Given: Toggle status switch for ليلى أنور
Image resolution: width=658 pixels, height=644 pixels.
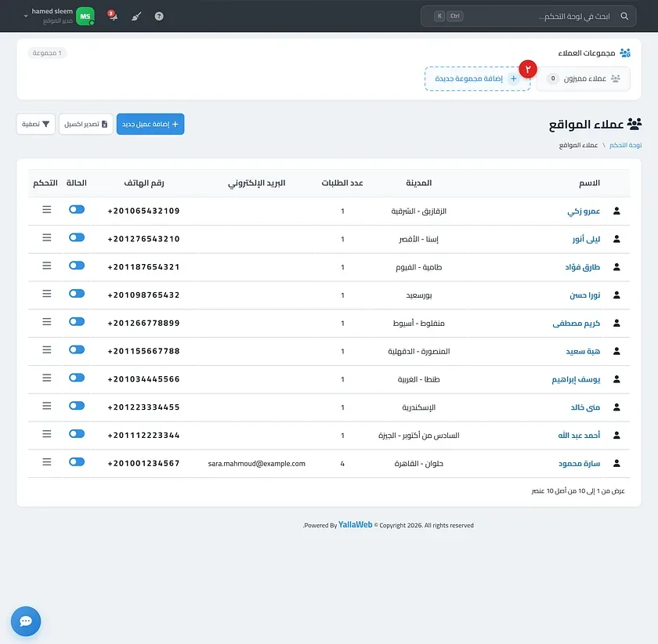Looking at the screenshot, I should pyautogui.click(x=77, y=237).
